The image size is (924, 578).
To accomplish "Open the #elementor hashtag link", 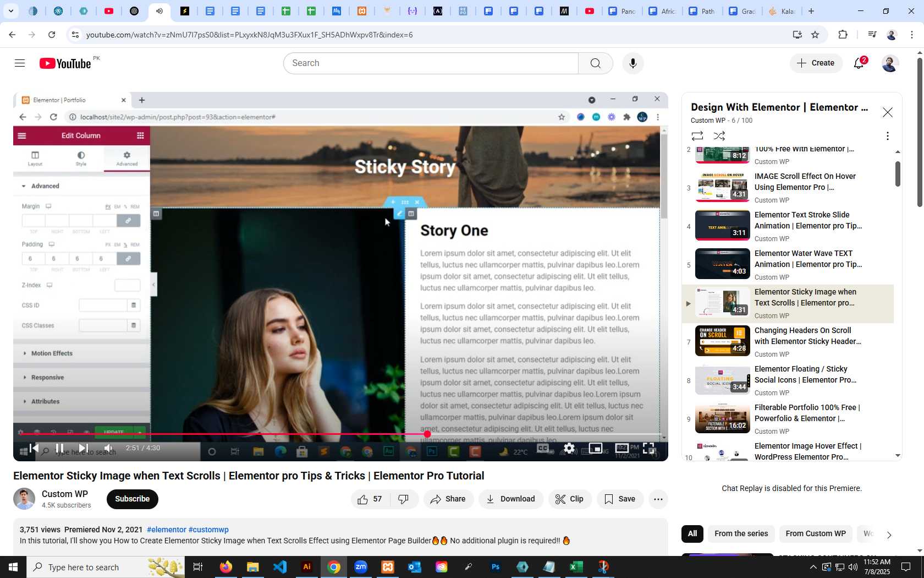I will (x=167, y=530).
